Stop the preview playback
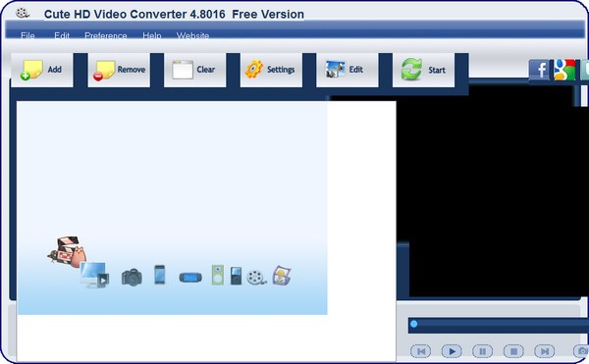 [x=513, y=351]
